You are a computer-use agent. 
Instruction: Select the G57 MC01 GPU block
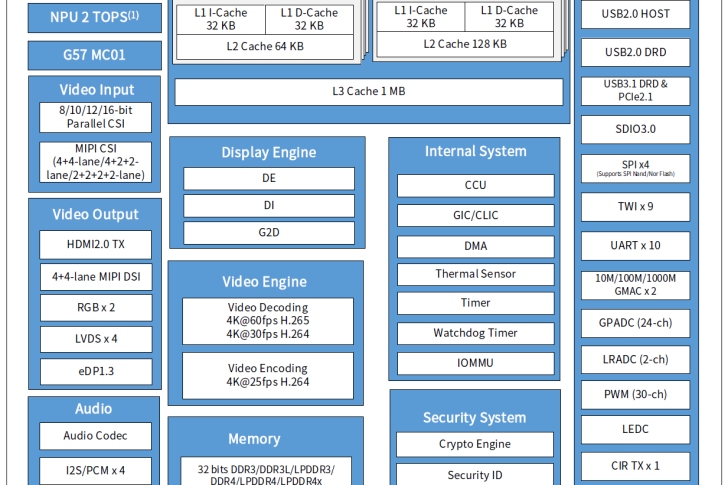[x=94, y=55]
